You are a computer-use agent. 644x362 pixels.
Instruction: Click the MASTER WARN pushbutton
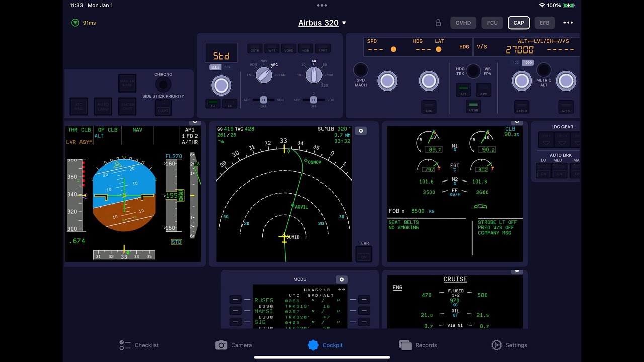(127, 83)
